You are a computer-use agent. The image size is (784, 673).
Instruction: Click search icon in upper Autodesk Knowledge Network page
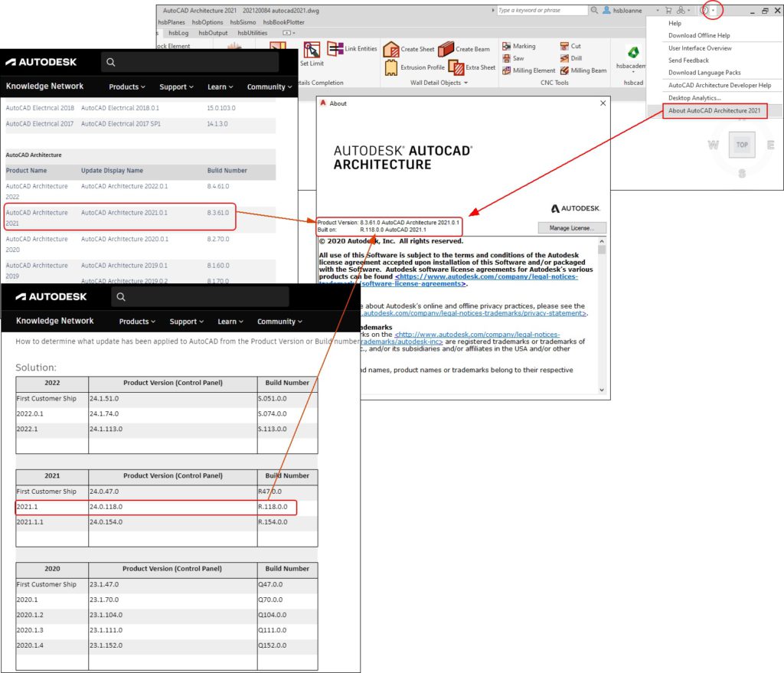111,62
